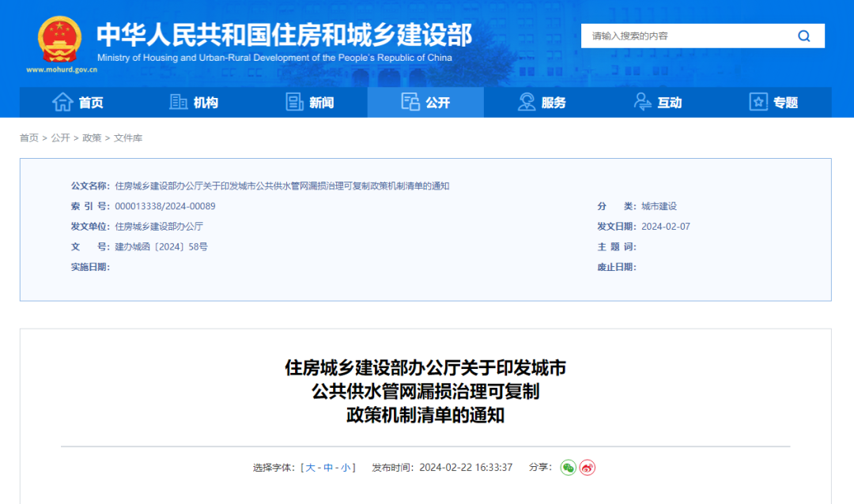Image resolution: width=854 pixels, height=504 pixels.
Task: Open the 新闻 navigation tab
Action: pos(310,103)
